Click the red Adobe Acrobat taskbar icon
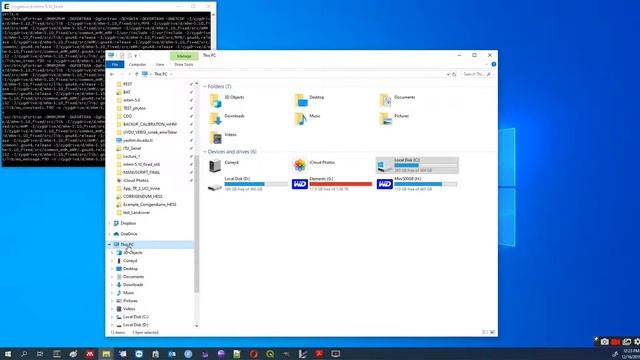This screenshot has width=640, height=360. [319, 354]
